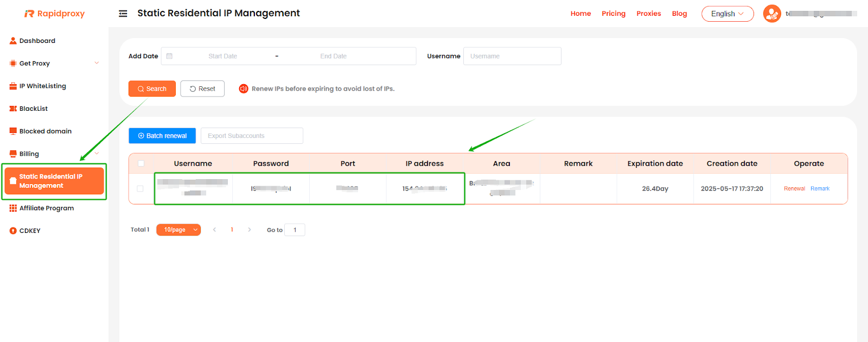
Task: Click the Affiliate Program grid icon
Action: coord(13,208)
